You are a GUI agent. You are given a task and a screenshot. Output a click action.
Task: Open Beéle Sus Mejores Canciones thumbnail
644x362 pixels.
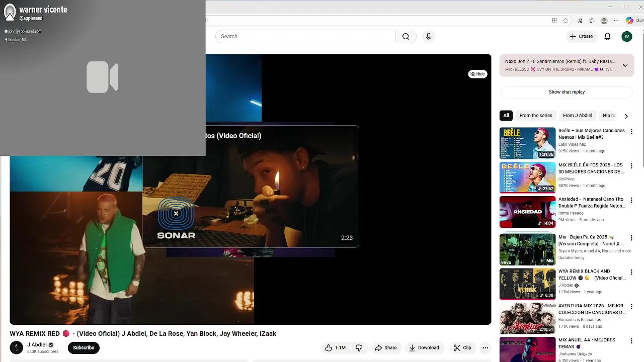[527, 143]
